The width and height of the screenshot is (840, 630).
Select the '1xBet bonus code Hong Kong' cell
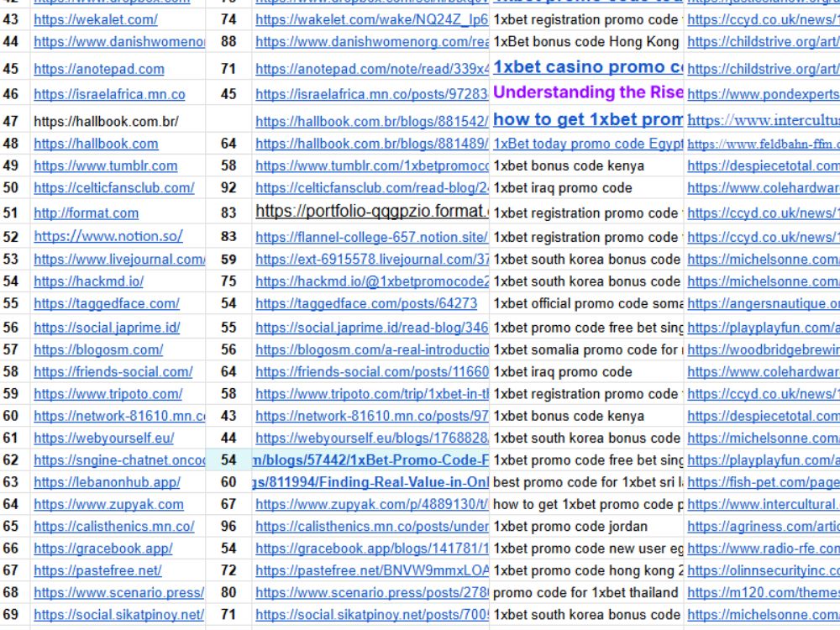pyautogui.click(x=586, y=42)
